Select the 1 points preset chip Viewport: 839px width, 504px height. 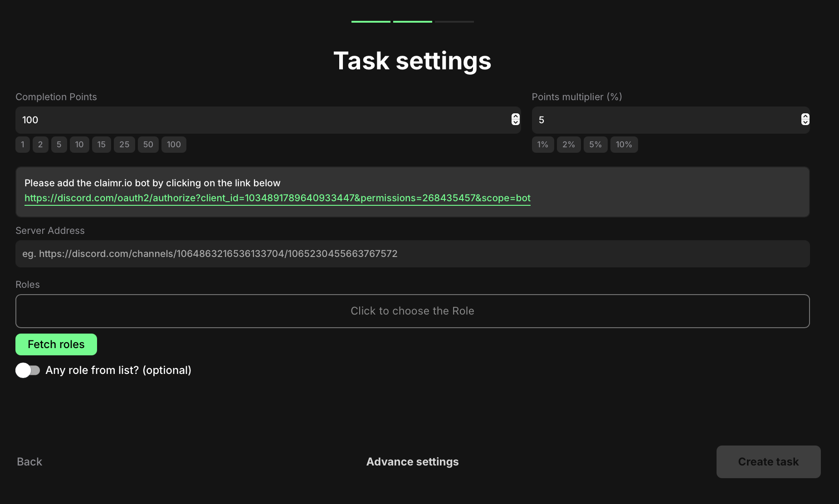point(23,145)
